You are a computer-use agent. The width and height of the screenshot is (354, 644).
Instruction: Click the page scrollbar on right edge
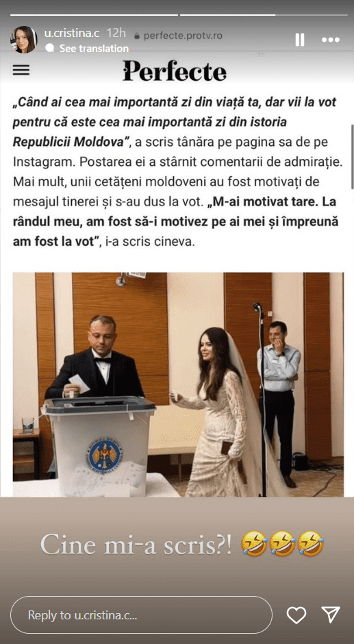(351, 156)
